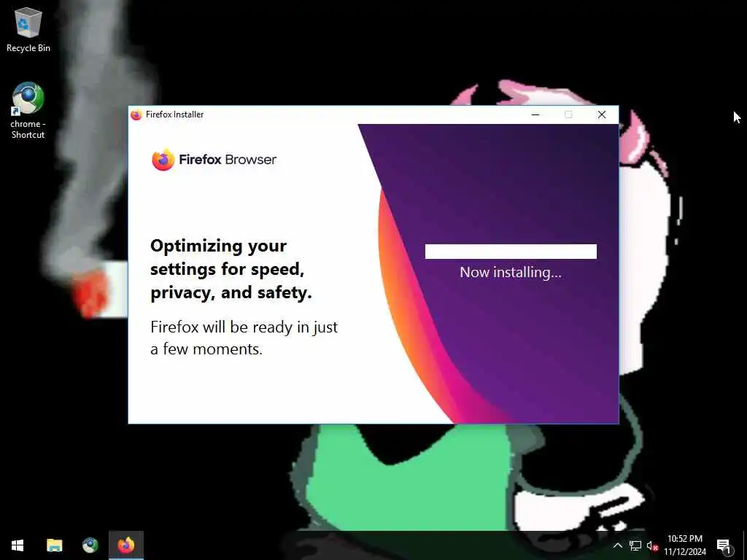The height and width of the screenshot is (560, 747).
Task: Launch File Explorer from the taskbar
Action: tap(54, 545)
